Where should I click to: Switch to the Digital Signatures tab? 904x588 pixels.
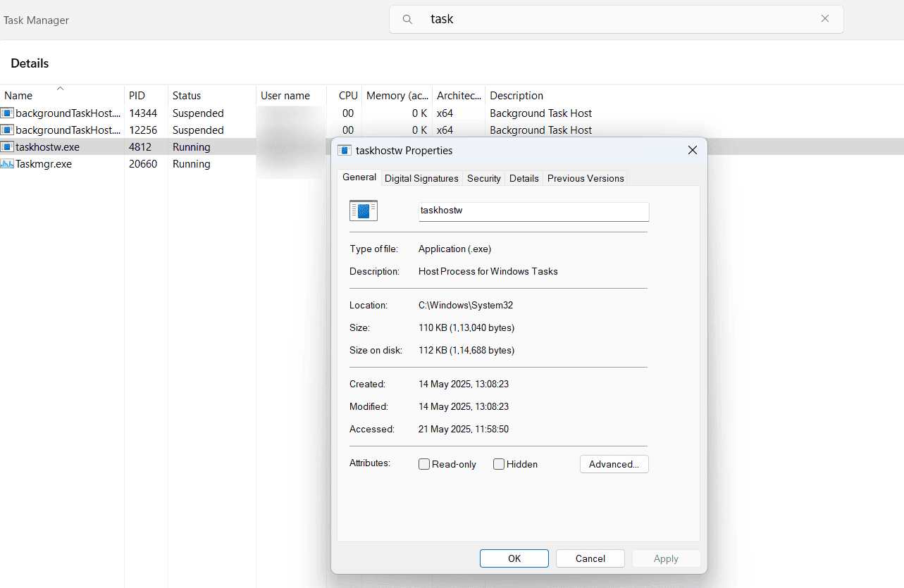click(421, 178)
